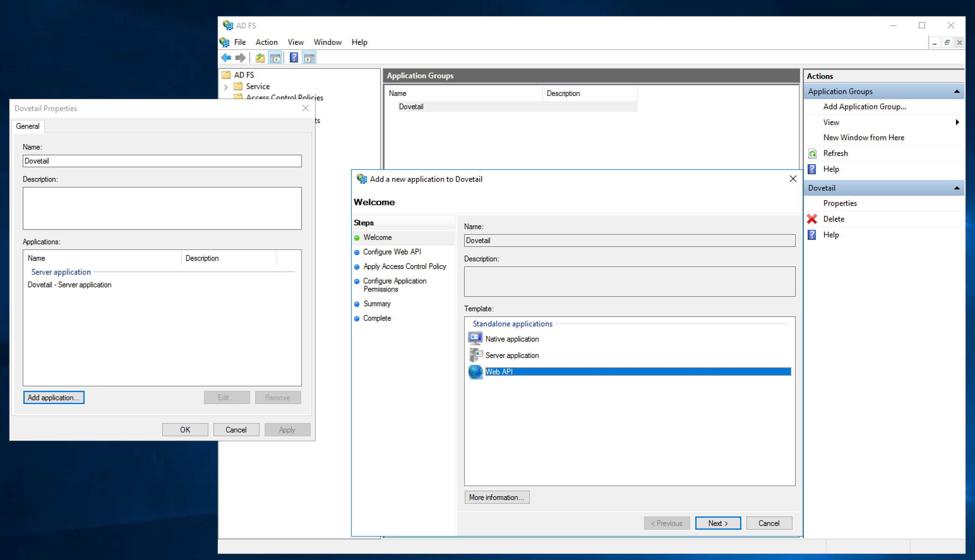Click the Forward arrow toolbar icon
975x560 pixels.
[x=240, y=58]
